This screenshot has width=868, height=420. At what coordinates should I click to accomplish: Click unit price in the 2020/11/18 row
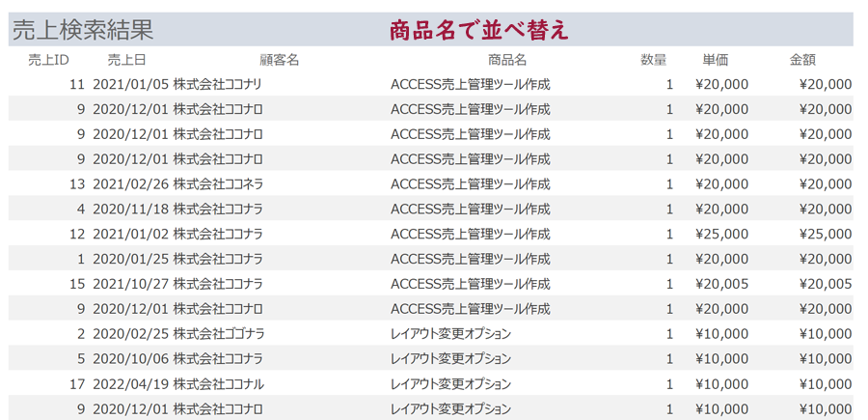pos(721,209)
